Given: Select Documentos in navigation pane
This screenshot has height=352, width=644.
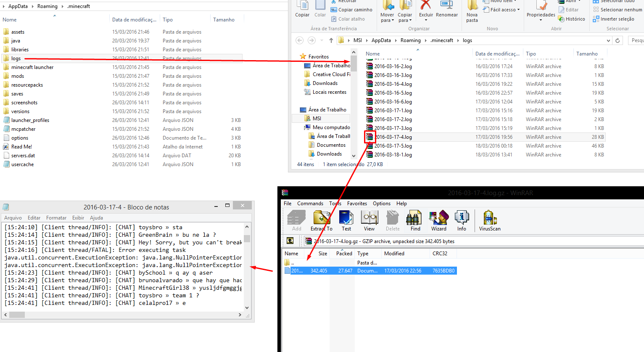Looking at the screenshot, I should click(331, 145).
